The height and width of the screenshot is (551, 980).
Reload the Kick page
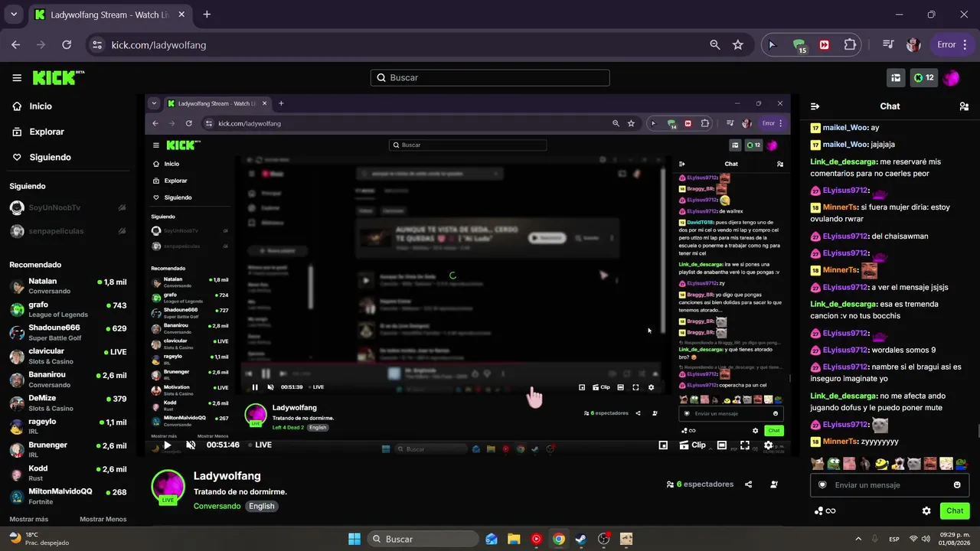click(67, 44)
